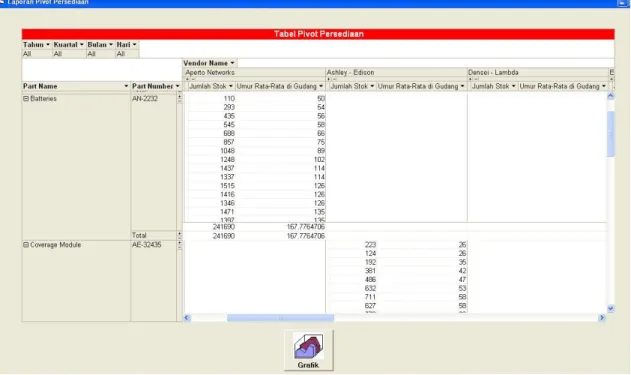This screenshot has width=631, height=375.
Task: Collapse the Batteries row group
Action: click(x=26, y=99)
